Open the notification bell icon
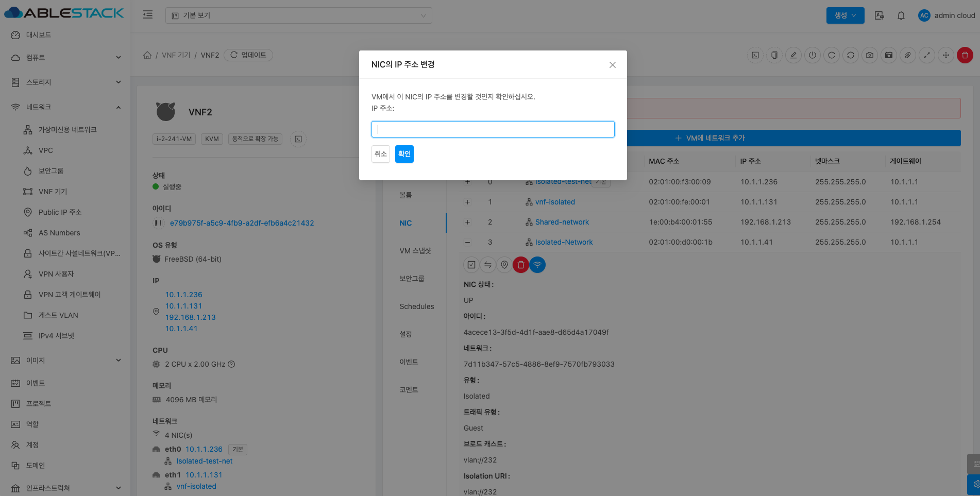 coord(901,15)
